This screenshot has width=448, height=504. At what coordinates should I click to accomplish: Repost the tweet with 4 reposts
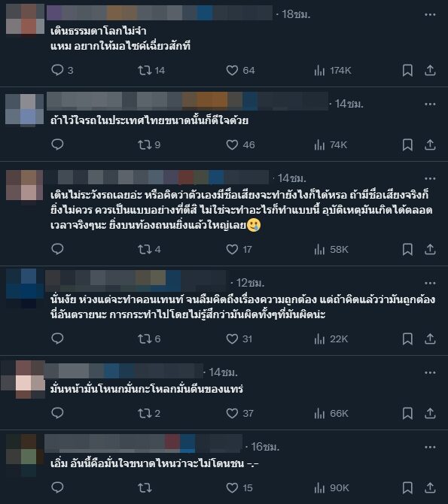click(145, 250)
